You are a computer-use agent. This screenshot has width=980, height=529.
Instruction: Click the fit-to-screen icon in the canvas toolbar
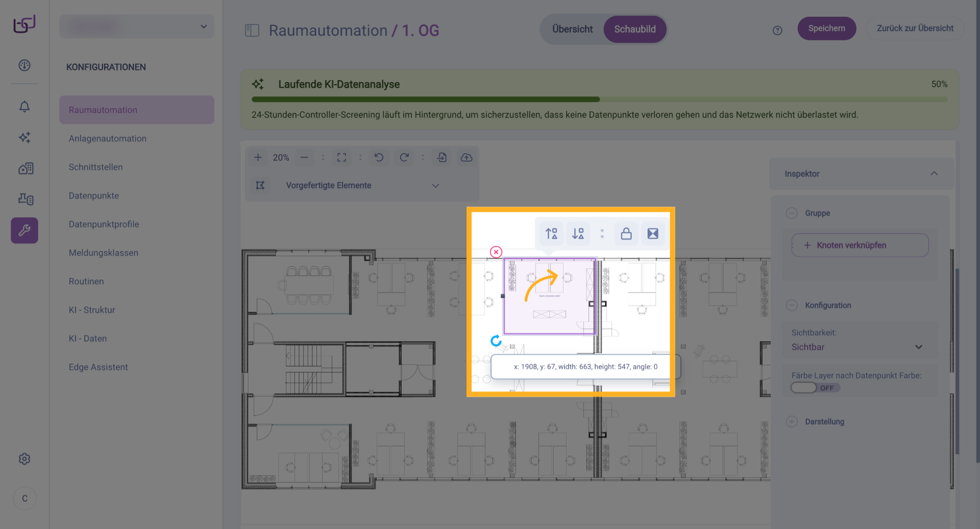point(341,158)
